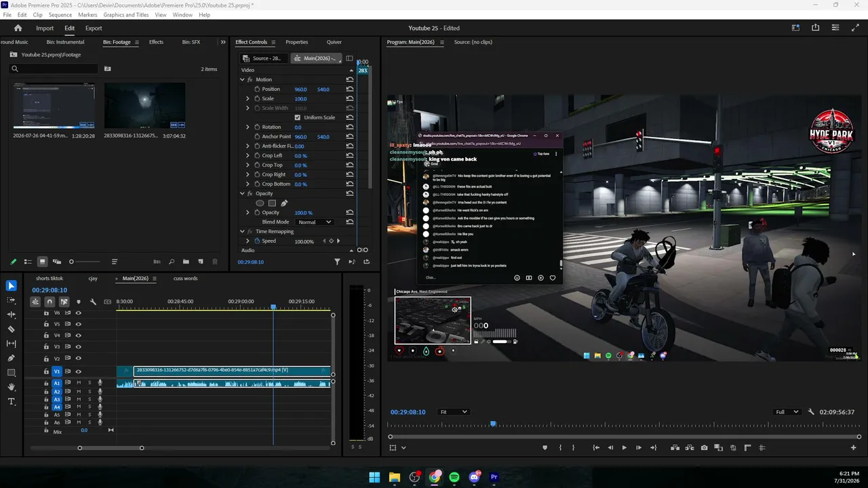Viewport: 868px width, 488px height.
Task: Click the Export Frame camera icon
Action: [x=705, y=447]
